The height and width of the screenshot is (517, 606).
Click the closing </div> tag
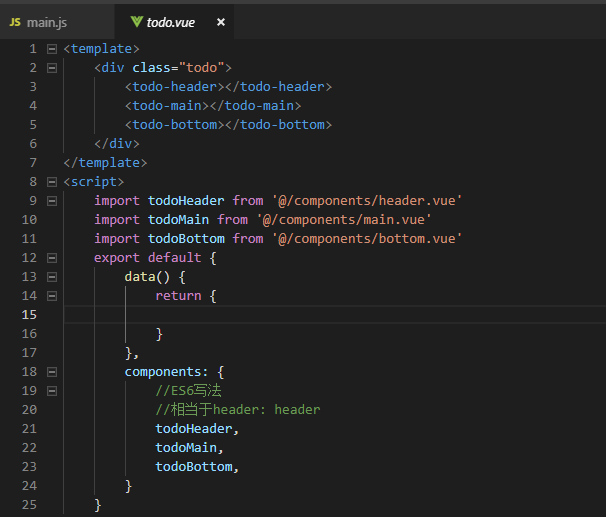pos(117,144)
